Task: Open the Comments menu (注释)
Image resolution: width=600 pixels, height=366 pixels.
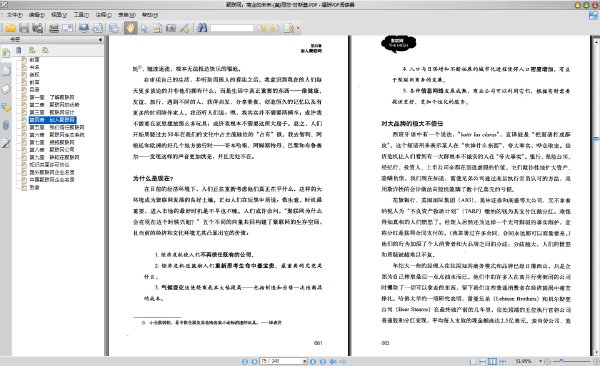Action: pyautogui.click(x=103, y=15)
